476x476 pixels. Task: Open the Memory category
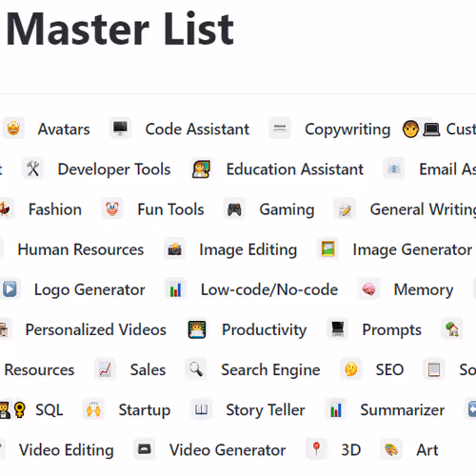pos(424,290)
